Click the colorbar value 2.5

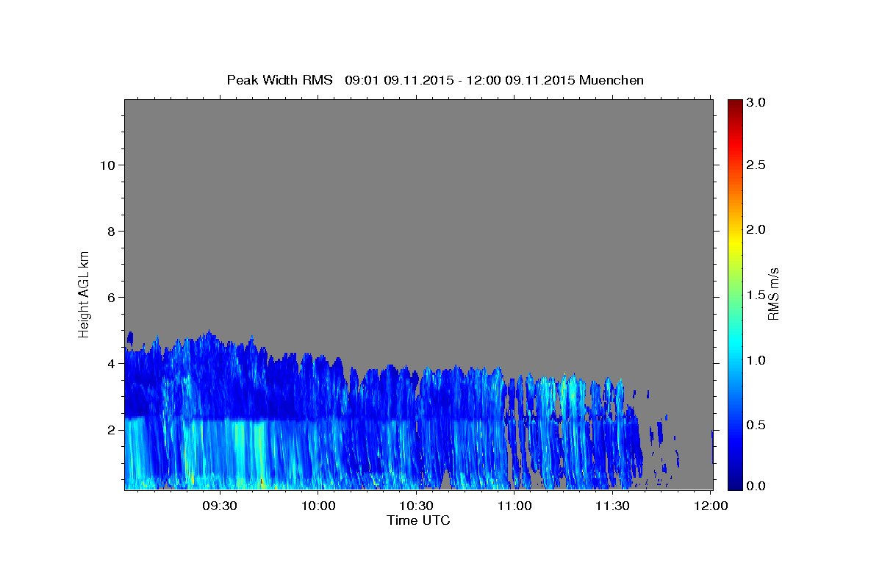click(x=756, y=165)
